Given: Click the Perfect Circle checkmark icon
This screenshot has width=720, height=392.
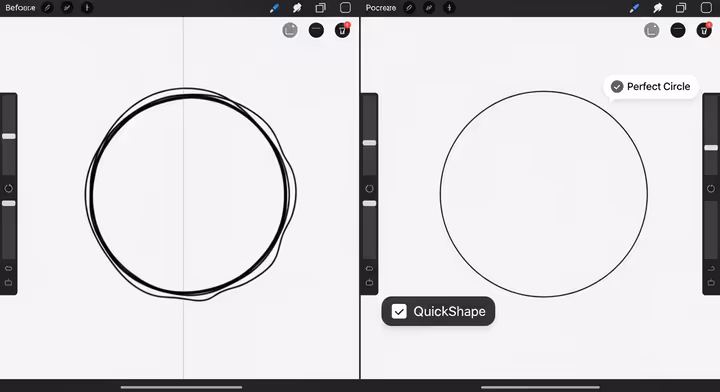Looking at the screenshot, I should 617,86.
